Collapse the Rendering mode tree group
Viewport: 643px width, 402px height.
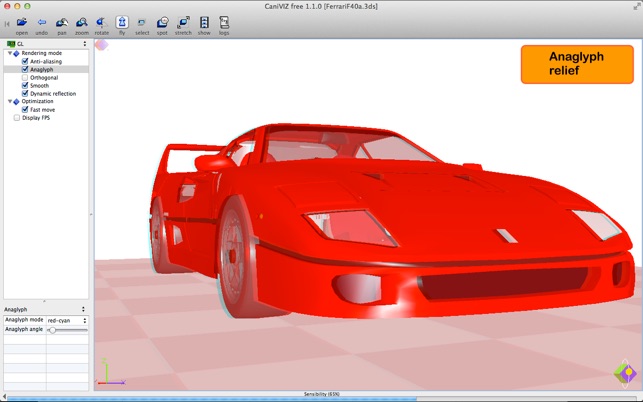tap(10, 53)
